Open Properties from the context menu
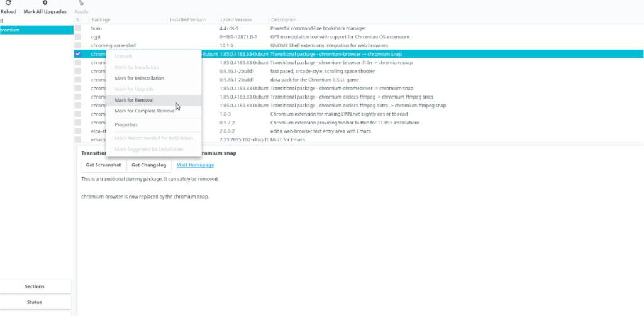 click(x=126, y=124)
